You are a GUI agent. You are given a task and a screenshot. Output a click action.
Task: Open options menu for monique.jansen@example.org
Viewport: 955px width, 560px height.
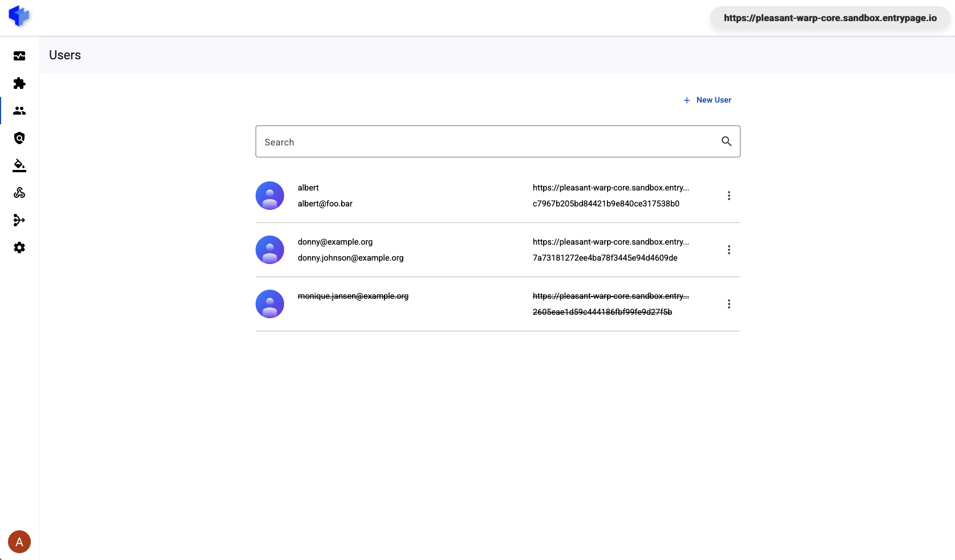tap(729, 304)
